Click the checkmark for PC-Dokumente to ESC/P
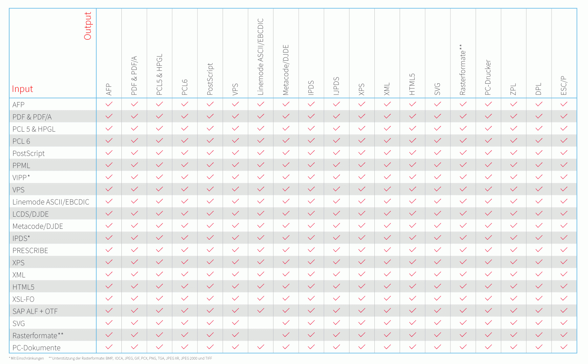The height and width of the screenshot is (364, 588). [x=564, y=347]
